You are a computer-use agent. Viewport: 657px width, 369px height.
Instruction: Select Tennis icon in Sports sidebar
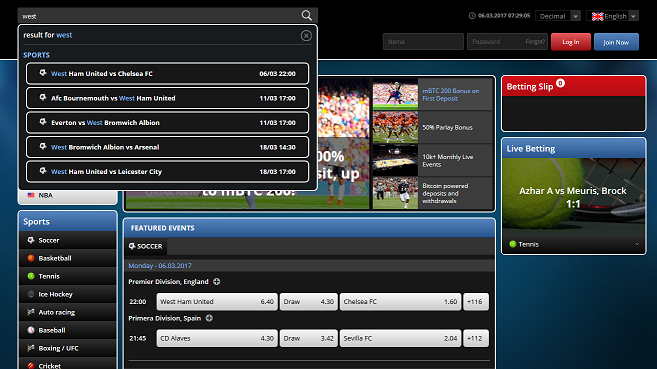31,276
